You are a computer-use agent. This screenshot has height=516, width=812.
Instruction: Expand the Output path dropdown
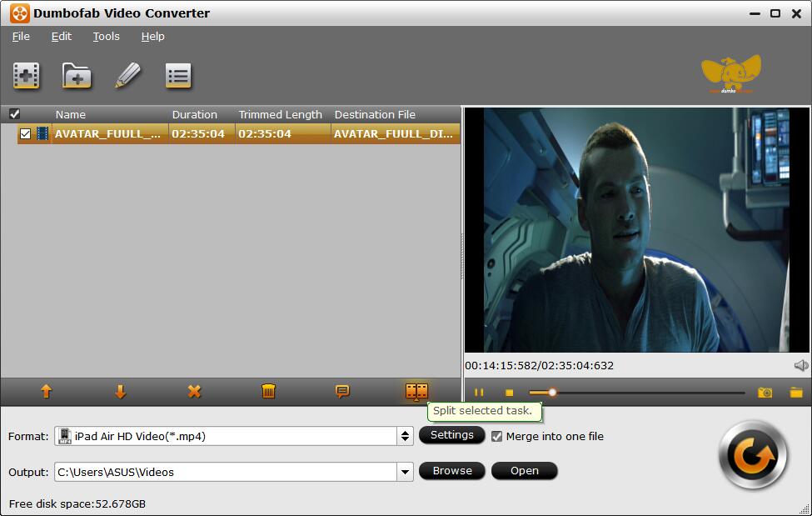click(x=405, y=472)
